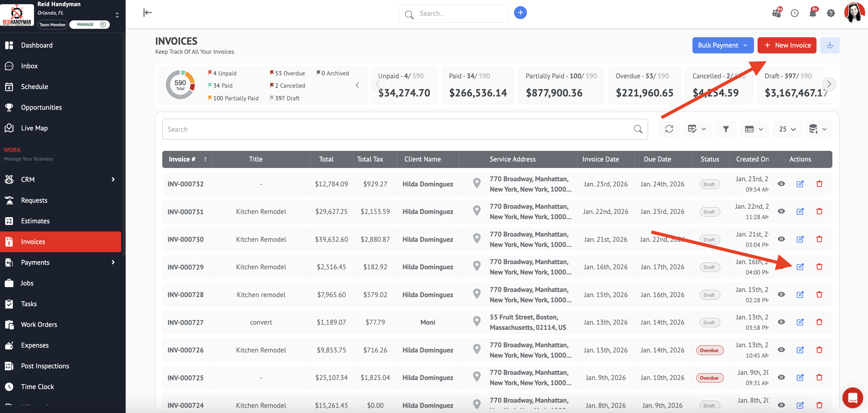
Task: Click the 590 Total donut chart
Action: (x=180, y=85)
